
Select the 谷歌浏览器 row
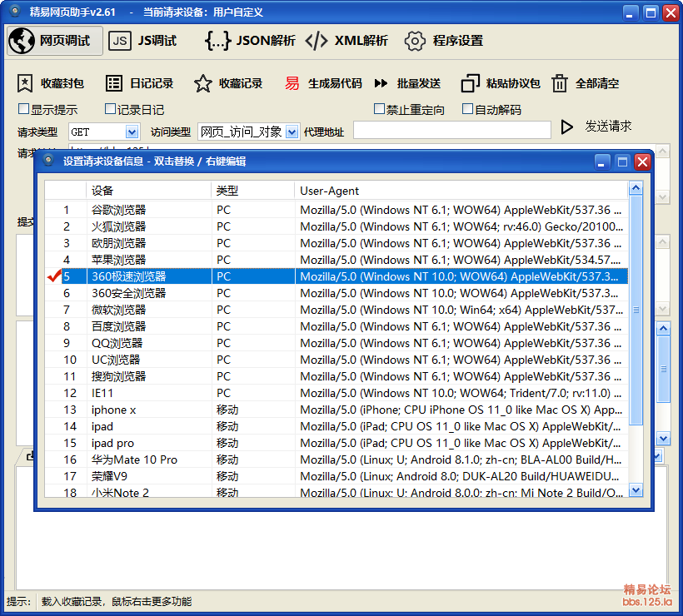point(337,210)
